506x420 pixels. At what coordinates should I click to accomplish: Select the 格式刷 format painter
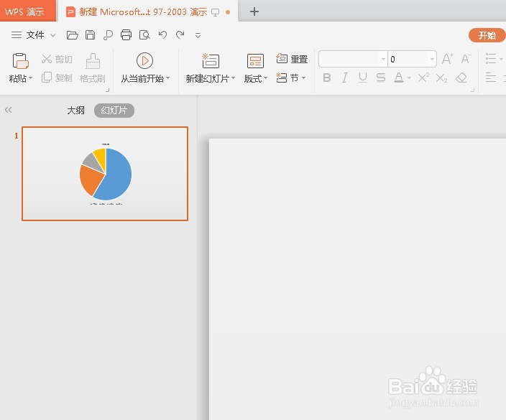click(x=93, y=67)
